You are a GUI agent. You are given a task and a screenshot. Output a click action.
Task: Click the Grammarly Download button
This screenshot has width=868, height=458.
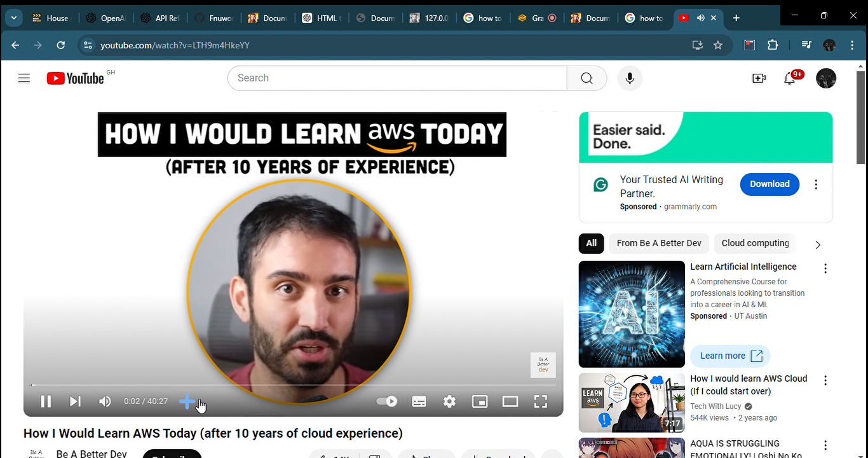coord(770,184)
